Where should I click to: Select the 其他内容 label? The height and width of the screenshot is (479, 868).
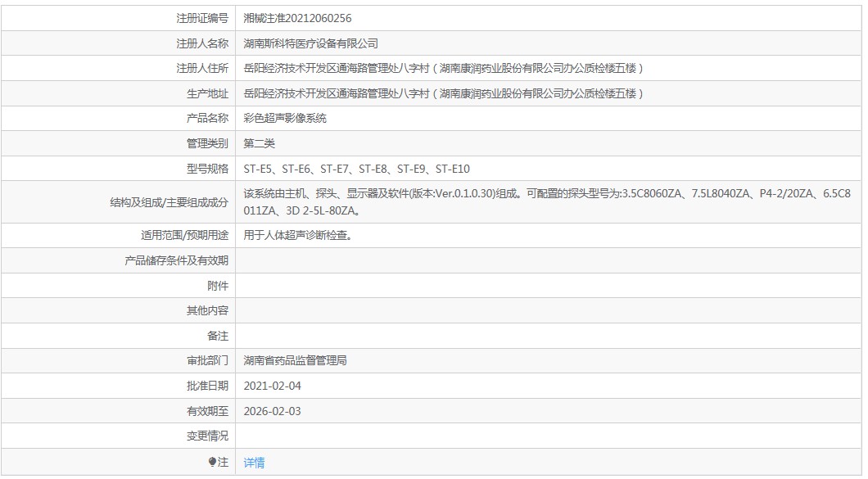(x=208, y=310)
